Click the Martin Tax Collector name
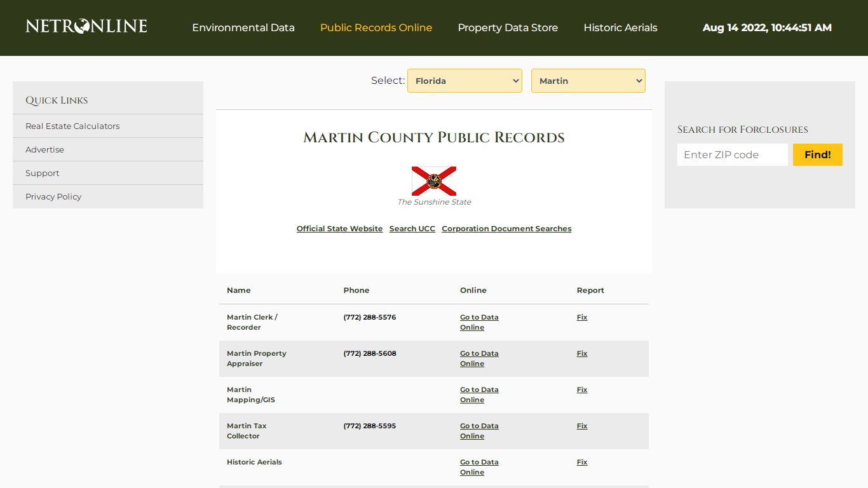The height and width of the screenshot is (488, 868). [x=247, y=431]
